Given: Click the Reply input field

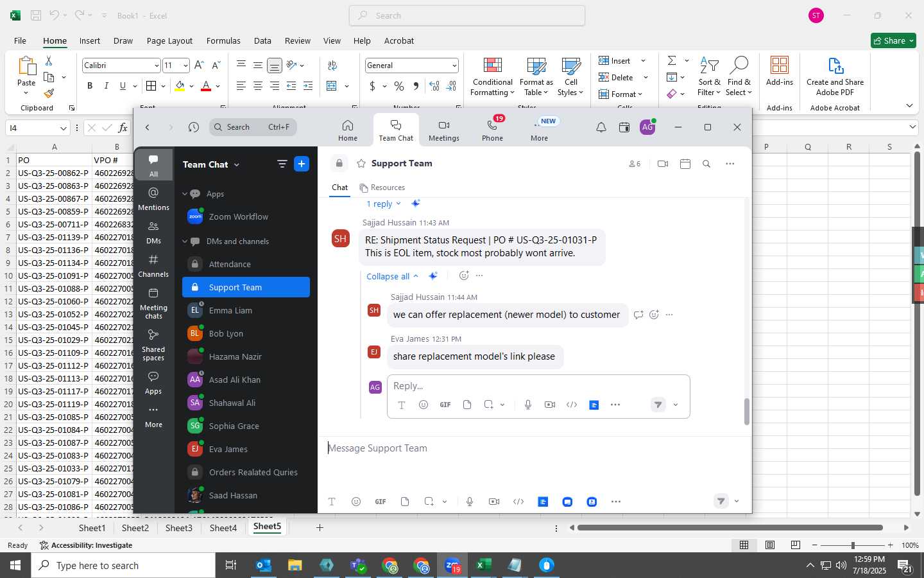Looking at the screenshot, I should point(538,386).
